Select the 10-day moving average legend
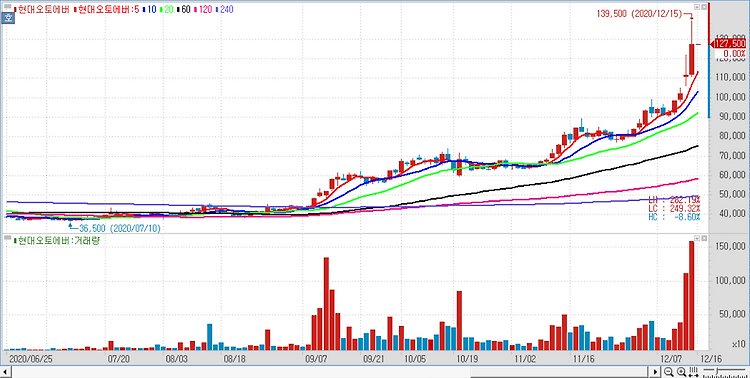Viewport: 750px width, 378px height. click(x=151, y=9)
